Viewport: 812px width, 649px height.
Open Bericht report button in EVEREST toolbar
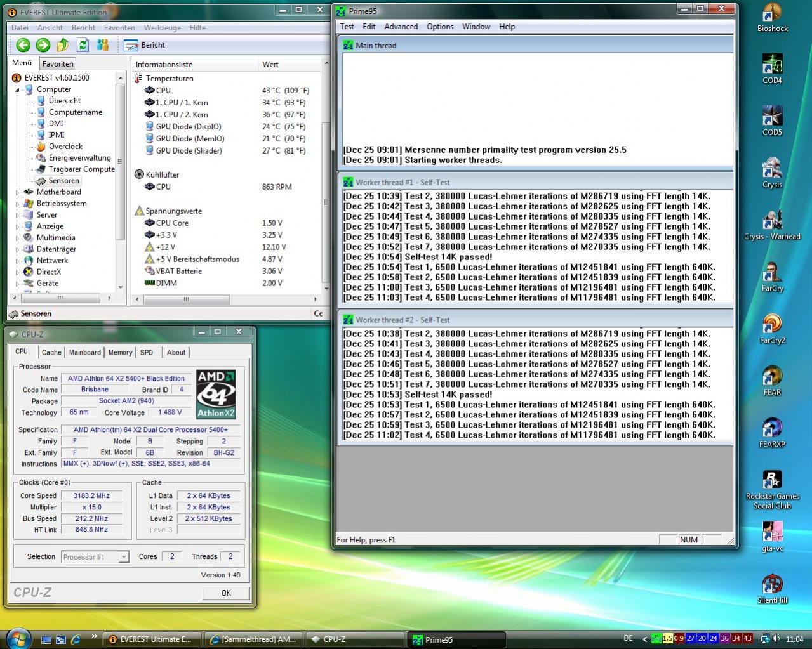tap(145, 45)
